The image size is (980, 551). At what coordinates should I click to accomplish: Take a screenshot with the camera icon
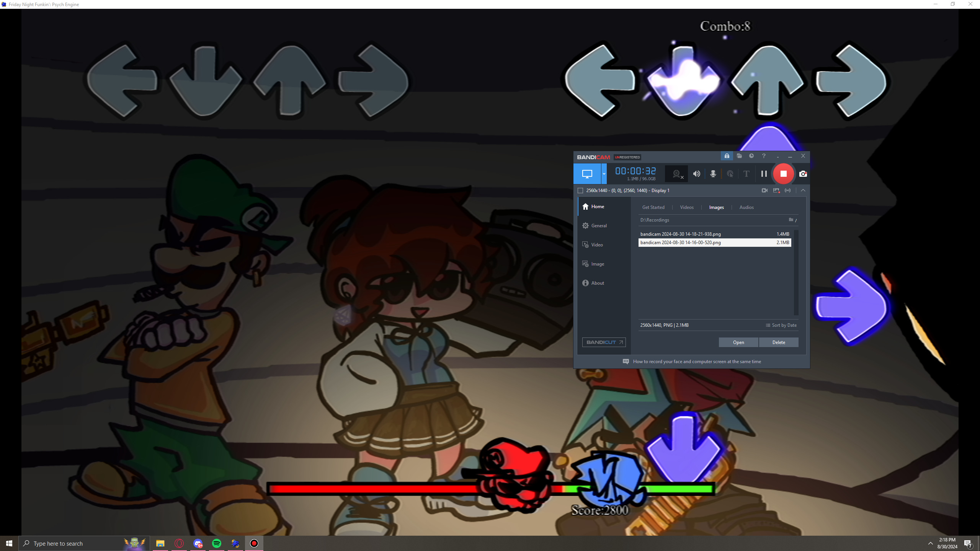coord(803,174)
